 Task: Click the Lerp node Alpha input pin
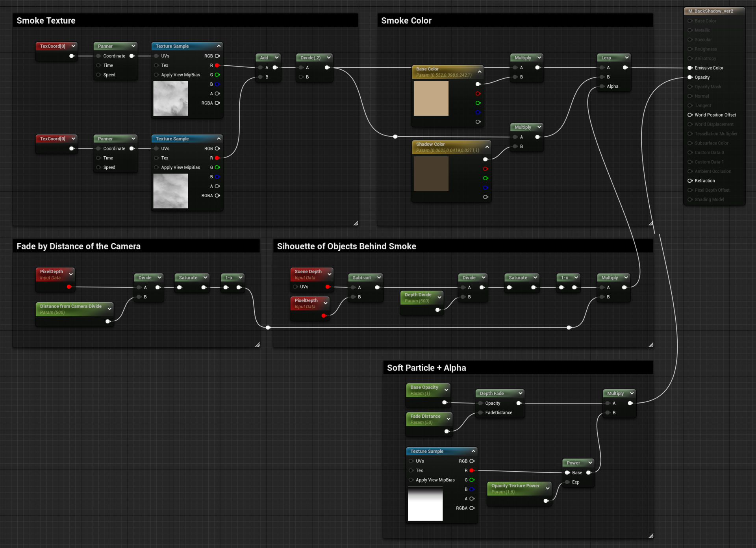point(602,86)
